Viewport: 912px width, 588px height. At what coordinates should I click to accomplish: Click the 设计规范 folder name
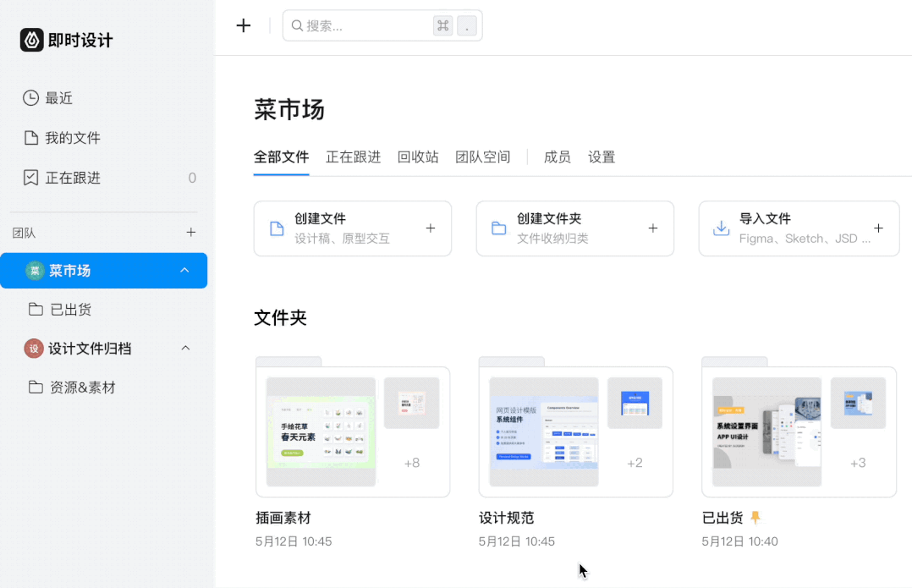(x=506, y=518)
